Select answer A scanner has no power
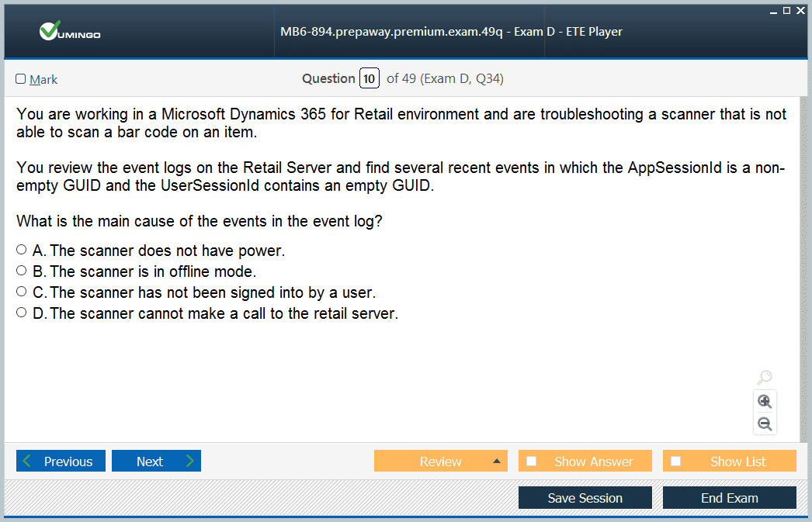 pos(21,250)
